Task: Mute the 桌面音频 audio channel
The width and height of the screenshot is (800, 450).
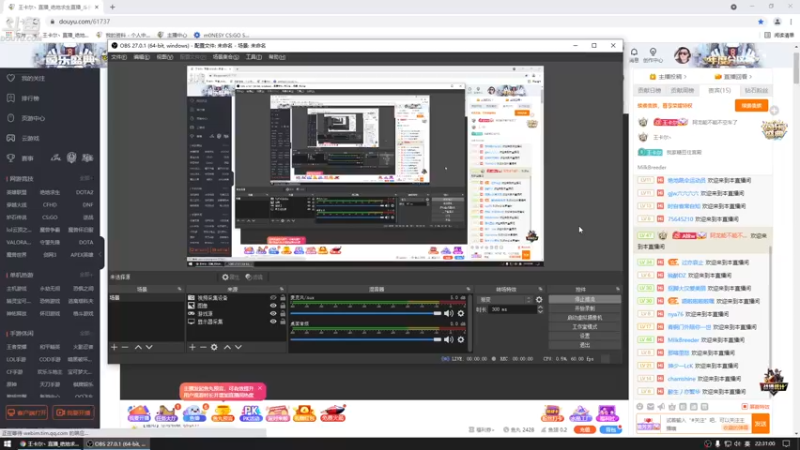Action: click(448, 339)
